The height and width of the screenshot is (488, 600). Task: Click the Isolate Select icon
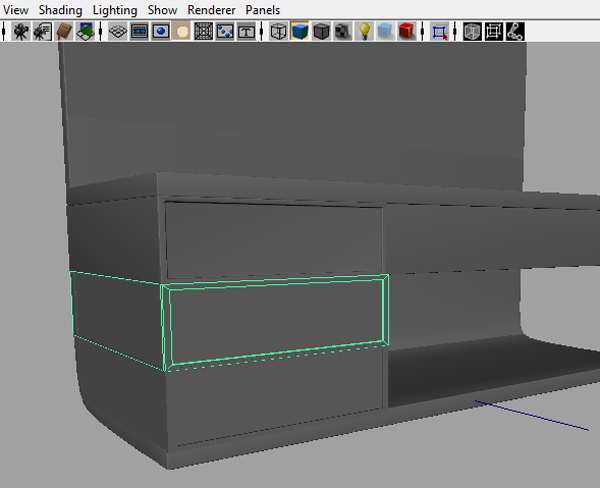439,31
